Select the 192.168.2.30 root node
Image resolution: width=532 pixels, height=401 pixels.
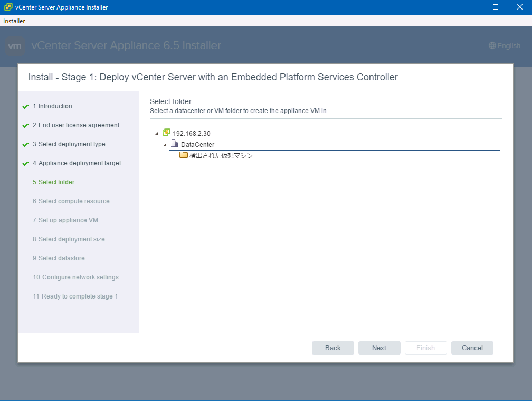click(192, 134)
